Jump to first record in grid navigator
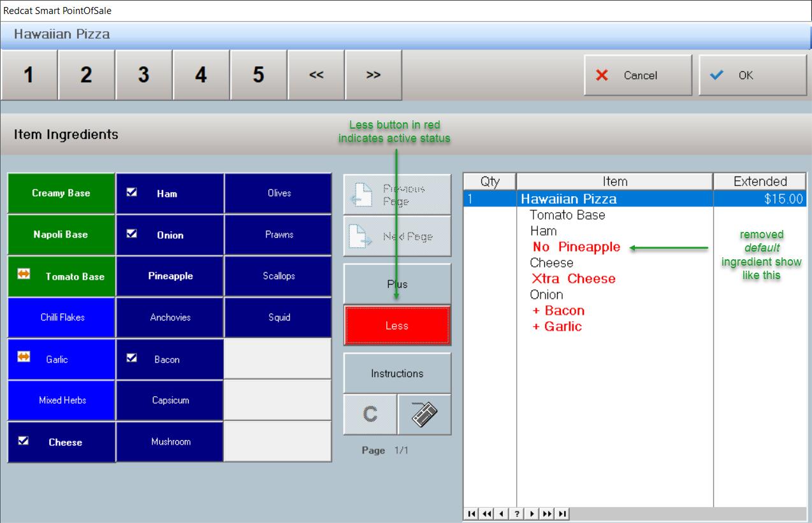Image resolution: width=812 pixels, height=523 pixels. 471,513
